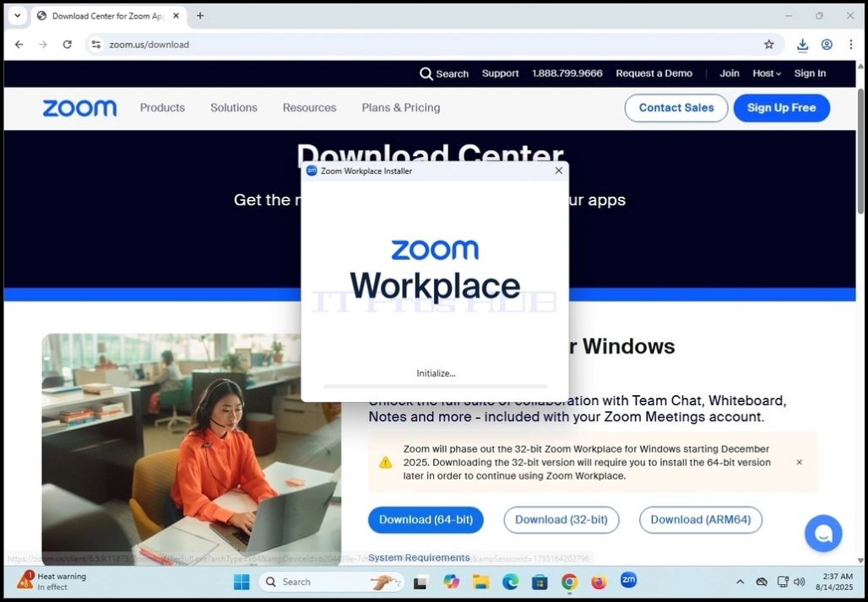Viewport: 868px width, 602px height.
Task: Click the Support link
Action: (x=501, y=73)
